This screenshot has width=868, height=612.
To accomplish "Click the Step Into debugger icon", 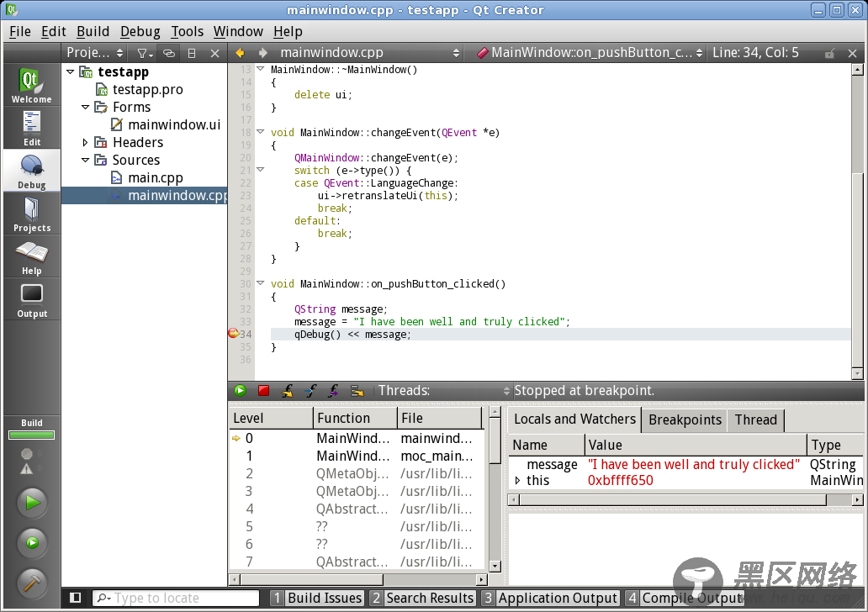I will pyautogui.click(x=310, y=391).
